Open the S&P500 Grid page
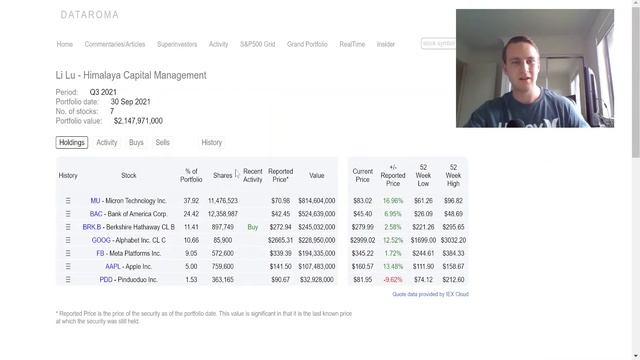The height and width of the screenshot is (360, 640). click(258, 44)
